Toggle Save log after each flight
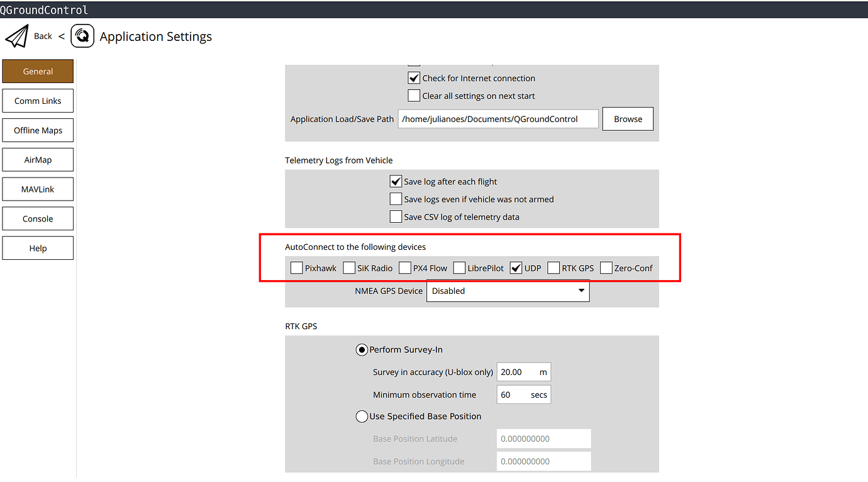 tap(396, 182)
